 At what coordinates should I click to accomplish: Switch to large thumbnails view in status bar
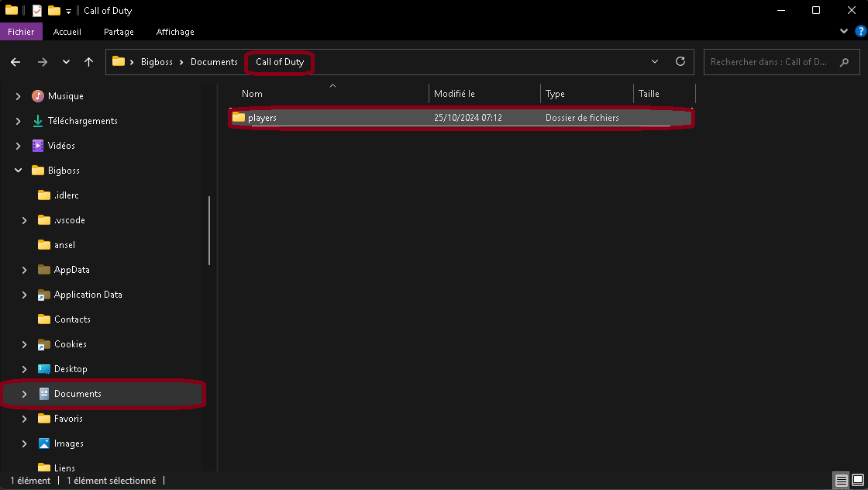pyautogui.click(x=857, y=481)
